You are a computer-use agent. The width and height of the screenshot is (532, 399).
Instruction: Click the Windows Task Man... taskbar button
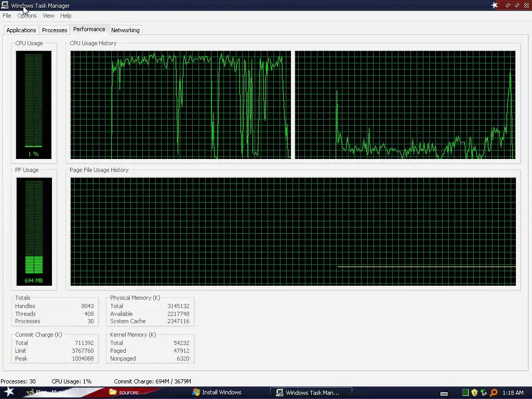(x=311, y=393)
